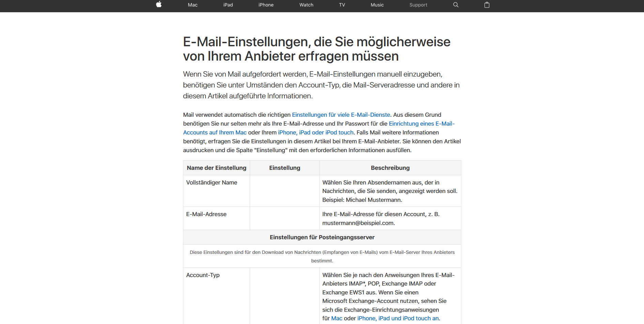The width and height of the screenshot is (644, 324).
Task: Click the empty Einstellung cell beside Vollständiger Name
Action: point(285,191)
